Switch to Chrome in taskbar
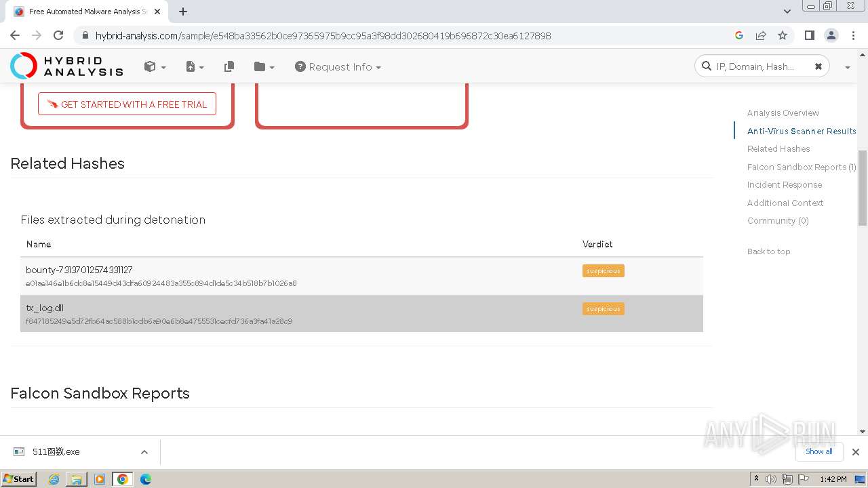This screenshot has height=488, width=868. 123,479
